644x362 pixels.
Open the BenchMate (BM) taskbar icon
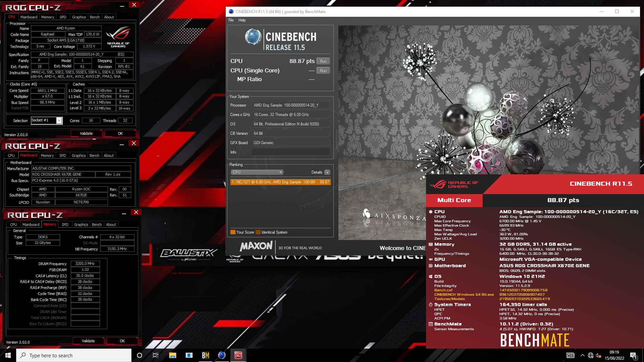(x=205, y=355)
